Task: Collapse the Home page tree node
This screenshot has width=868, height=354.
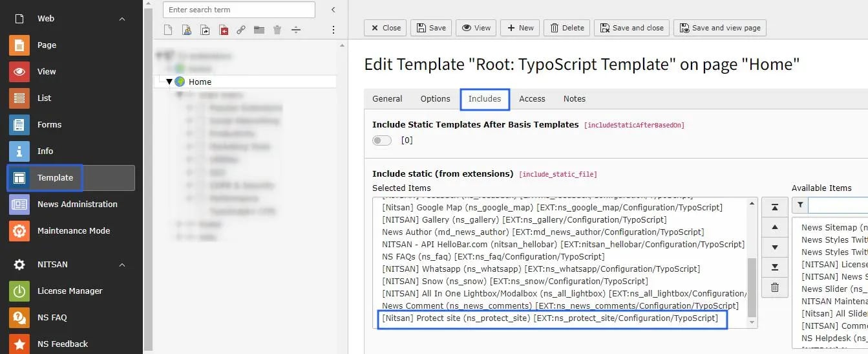Action: tap(169, 82)
